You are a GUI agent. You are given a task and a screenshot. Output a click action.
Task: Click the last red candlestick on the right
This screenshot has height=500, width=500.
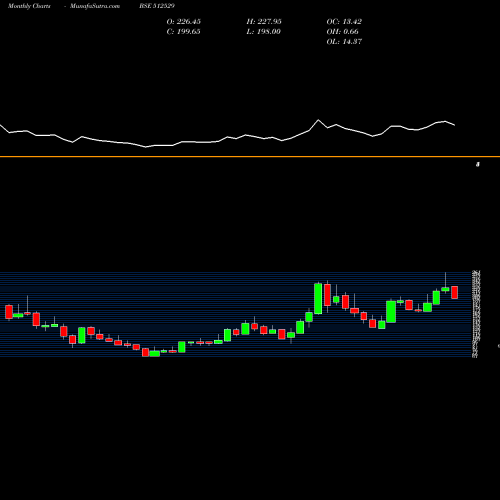pyautogui.click(x=455, y=292)
